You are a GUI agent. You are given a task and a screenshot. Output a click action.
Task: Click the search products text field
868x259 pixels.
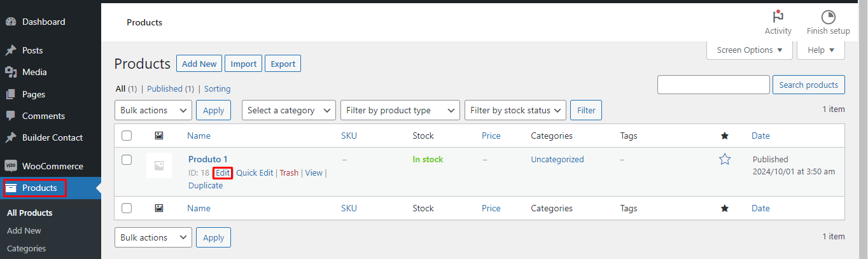[713, 85]
